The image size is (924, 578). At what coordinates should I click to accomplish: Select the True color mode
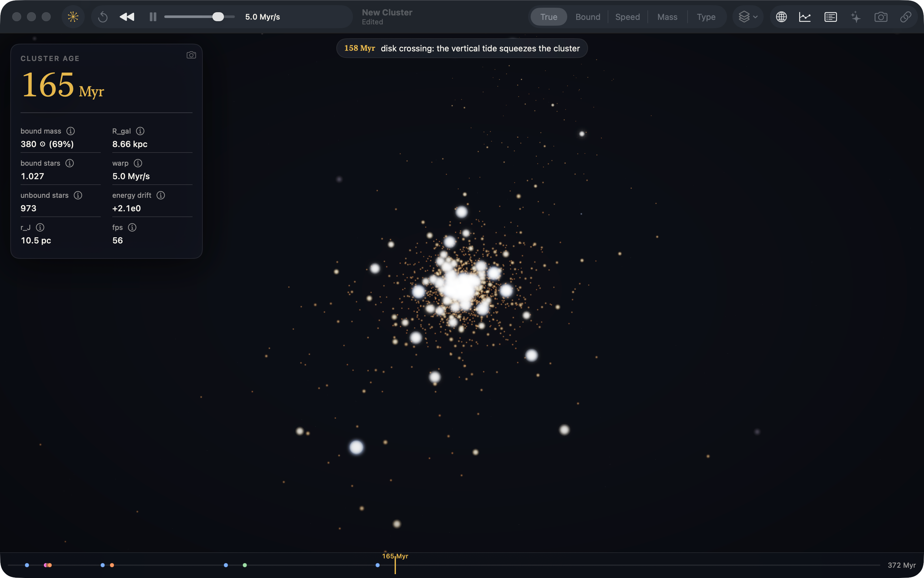click(x=549, y=17)
